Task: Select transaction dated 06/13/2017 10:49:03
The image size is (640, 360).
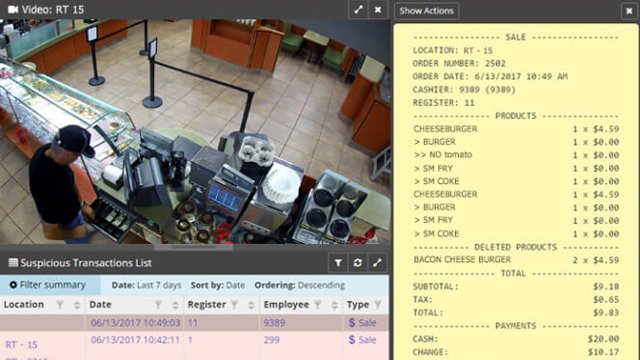Action: pyautogui.click(x=135, y=323)
